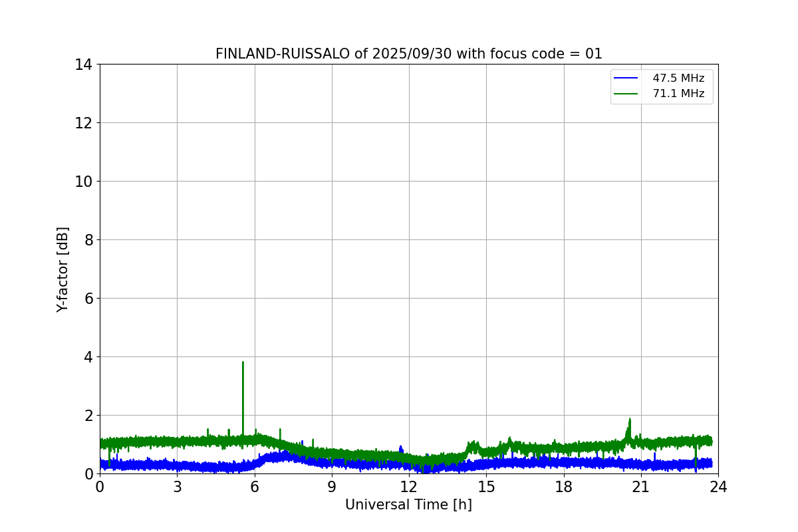Click the y-axis tick label 8

coord(88,240)
